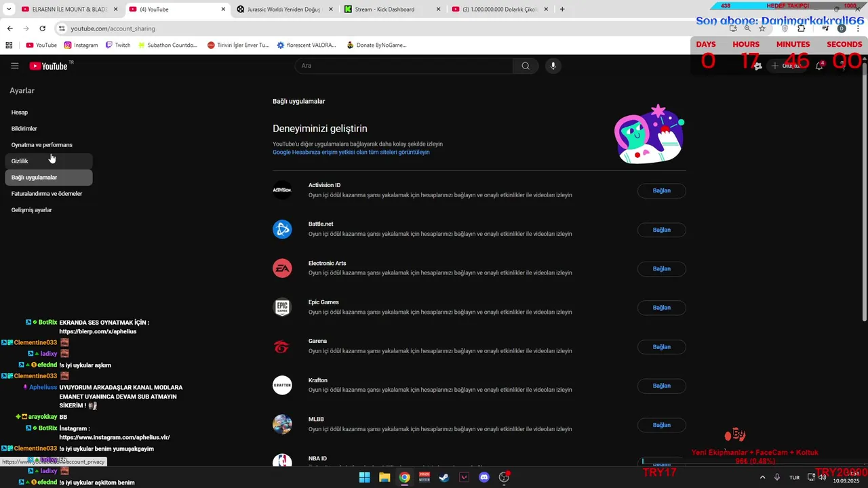Viewport: 868px width, 488px height.
Task: Close the (4) YouTube tab
Action: [x=223, y=9]
